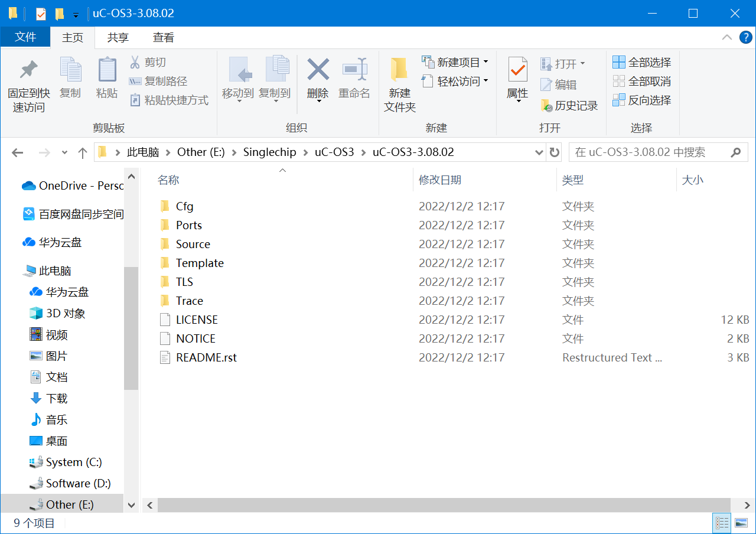Screen dimensions: 756x534
Task: Select 3D Objects (3D 对象) in the navigation pane
Action: point(57,313)
